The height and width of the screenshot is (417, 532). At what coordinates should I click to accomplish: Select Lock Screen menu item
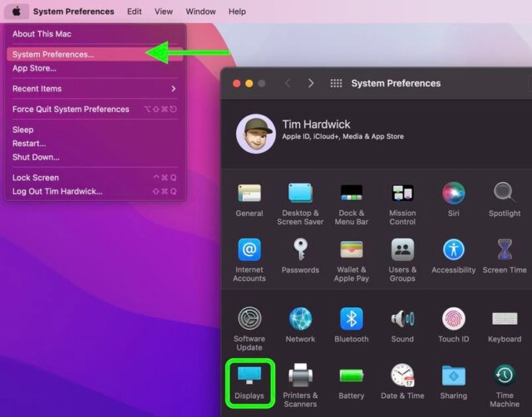(x=94, y=178)
